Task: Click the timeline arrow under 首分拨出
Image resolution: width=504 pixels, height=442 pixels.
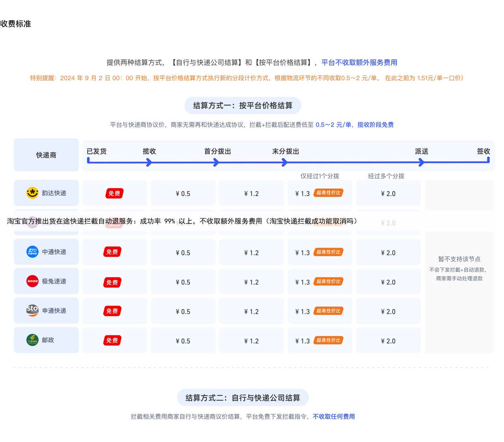Action: pos(216,162)
